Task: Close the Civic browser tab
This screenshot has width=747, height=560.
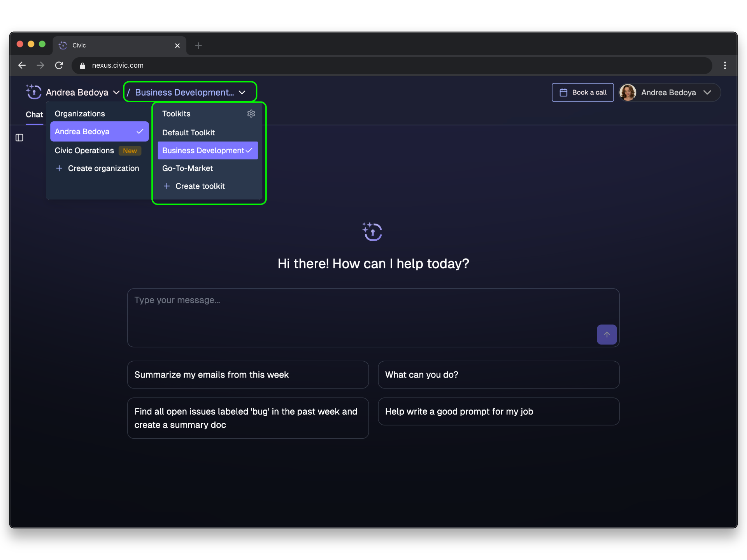Action: point(177,45)
